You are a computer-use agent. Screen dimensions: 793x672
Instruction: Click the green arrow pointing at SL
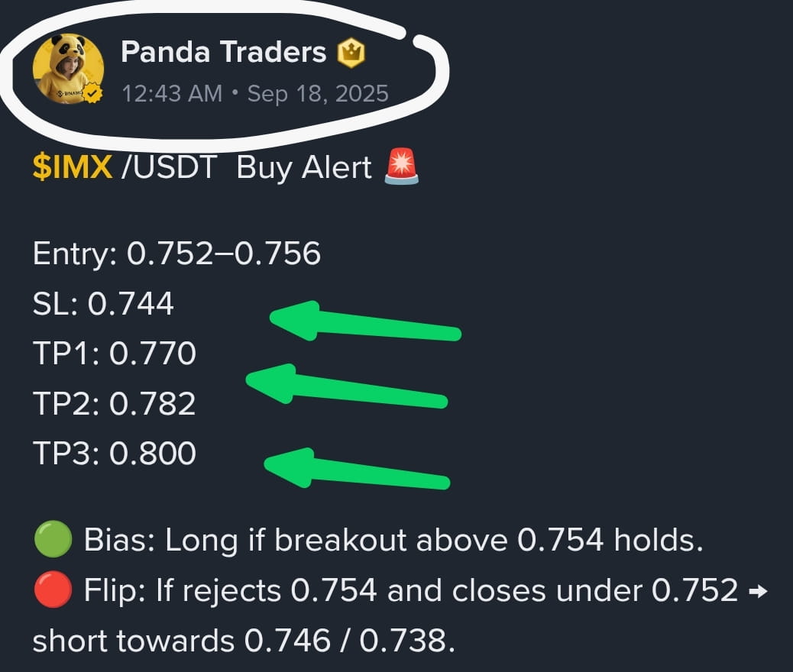pyautogui.click(x=365, y=321)
